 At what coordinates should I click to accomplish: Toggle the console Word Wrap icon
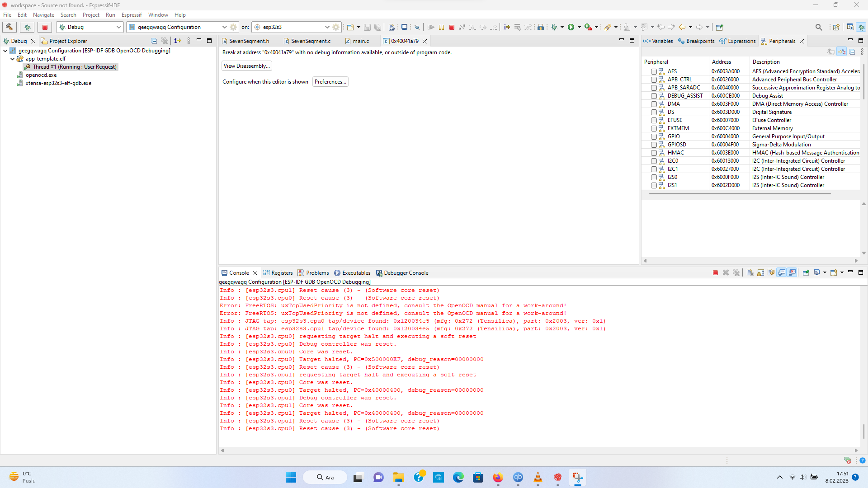[x=771, y=273]
